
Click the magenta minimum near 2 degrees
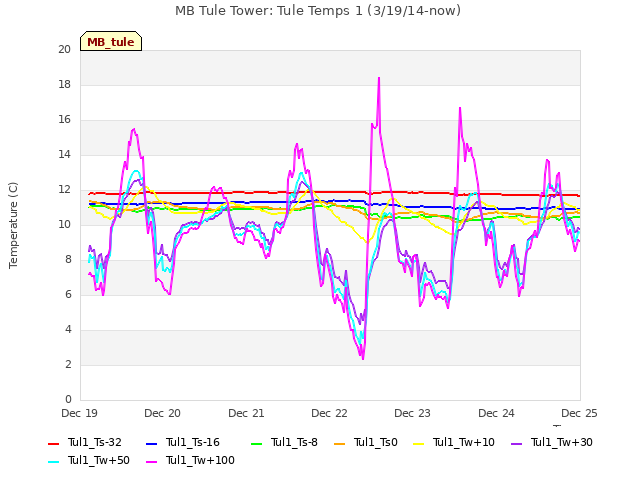click(x=362, y=358)
